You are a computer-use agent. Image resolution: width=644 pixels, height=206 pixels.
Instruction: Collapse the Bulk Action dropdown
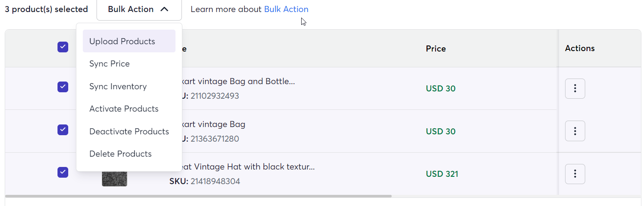click(x=139, y=9)
